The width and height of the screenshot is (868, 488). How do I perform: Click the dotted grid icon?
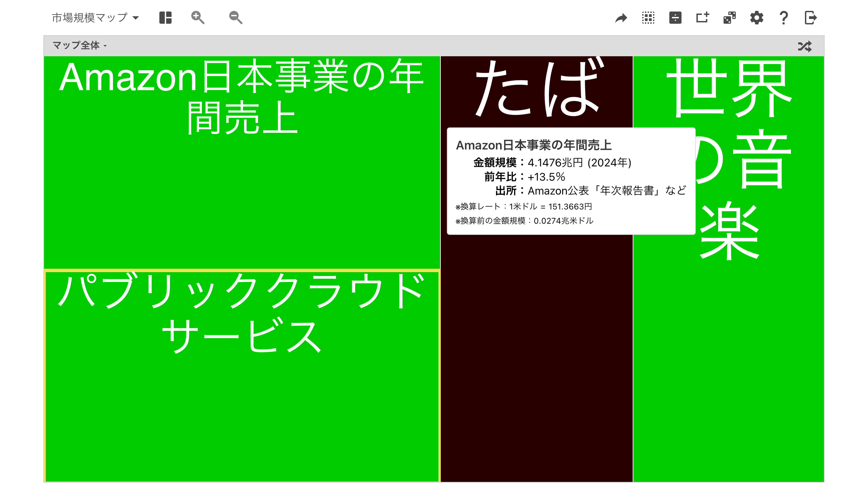tap(648, 18)
